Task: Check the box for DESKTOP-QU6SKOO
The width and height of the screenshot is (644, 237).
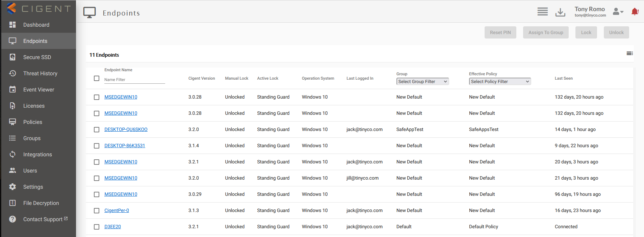Action: click(97, 130)
